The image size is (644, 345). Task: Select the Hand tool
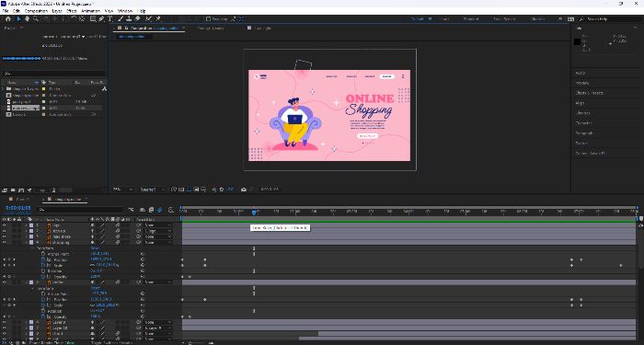(x=27, y=19)
